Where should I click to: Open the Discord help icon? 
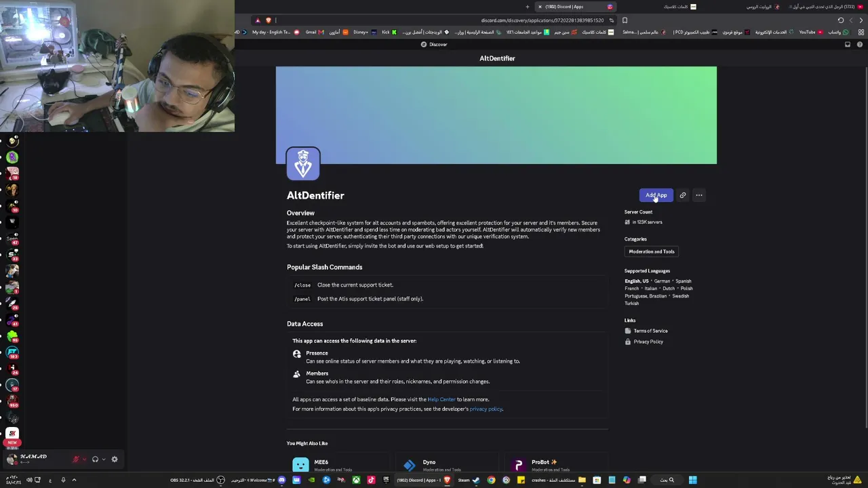(860, 45)
